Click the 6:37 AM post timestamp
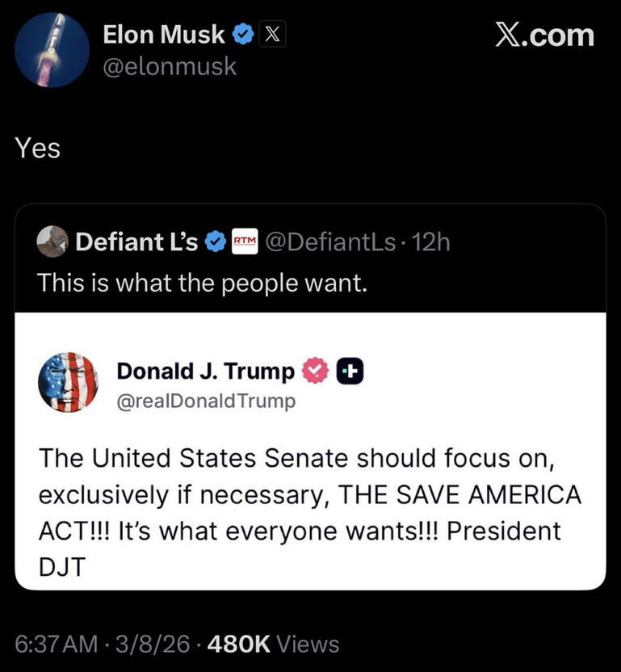This screenshot has height=672, width=621. 55,644
